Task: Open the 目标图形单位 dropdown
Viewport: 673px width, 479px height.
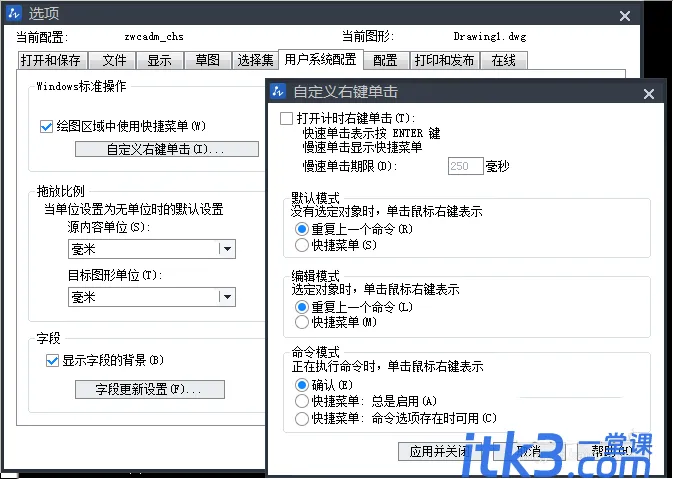Action: (152, 297)
